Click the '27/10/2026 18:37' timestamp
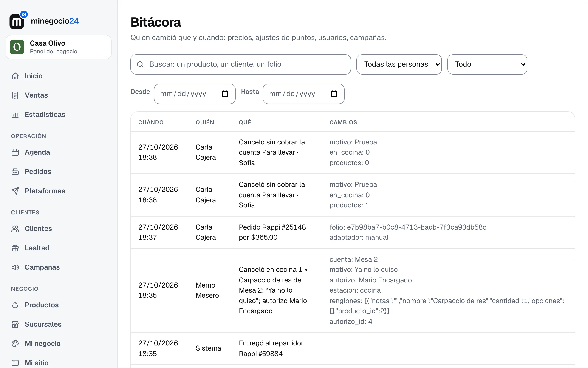 coord(158,233)
